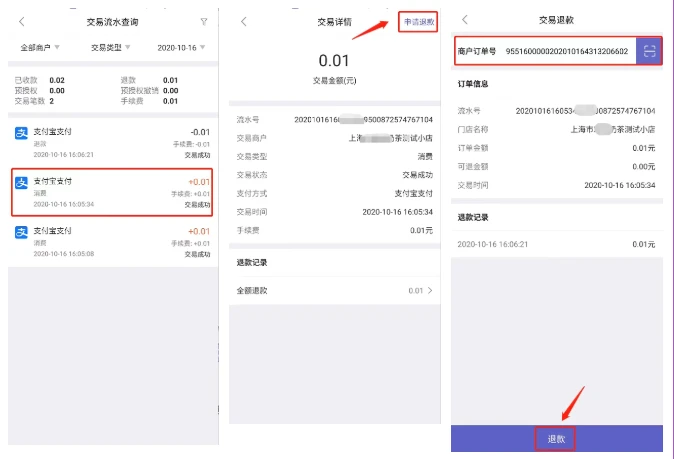Tap the 门店名称 value in 交易退款
The width and height of the screenshot is (674, 459).
[x=613, y=129]
